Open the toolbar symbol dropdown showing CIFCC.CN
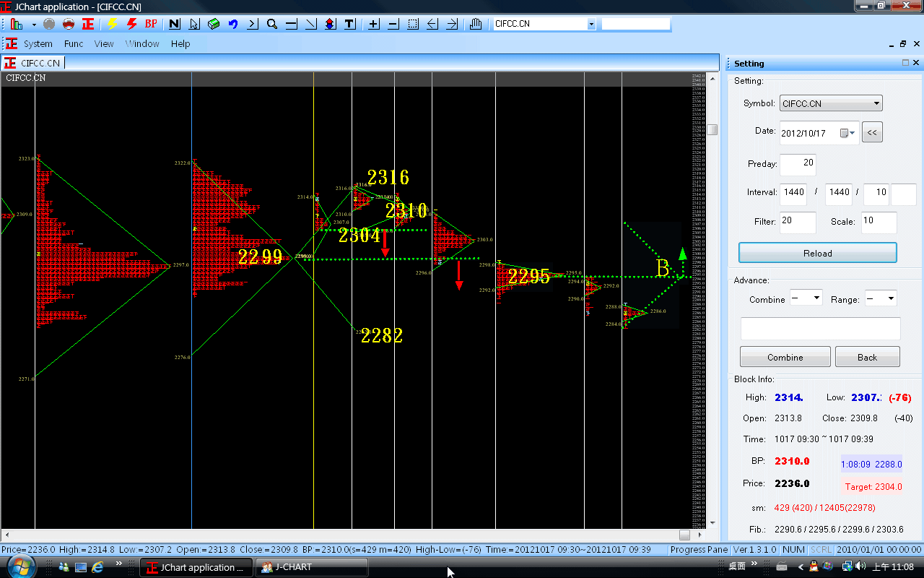 pos(591,24)
